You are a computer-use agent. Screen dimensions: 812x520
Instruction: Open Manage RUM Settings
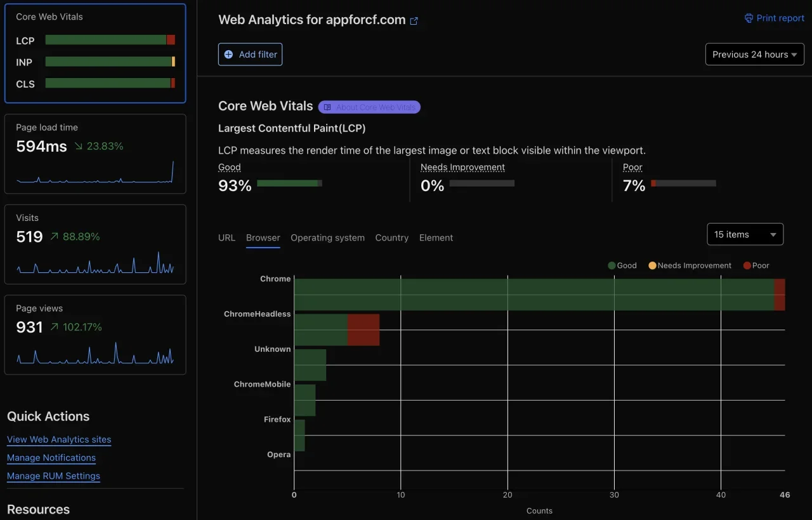click(x=53, y=476)
